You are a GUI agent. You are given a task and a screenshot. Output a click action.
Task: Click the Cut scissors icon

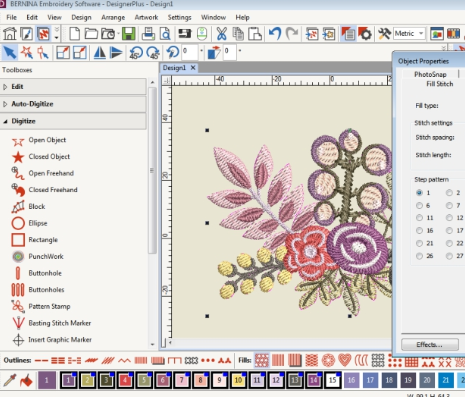coord(221,34)
